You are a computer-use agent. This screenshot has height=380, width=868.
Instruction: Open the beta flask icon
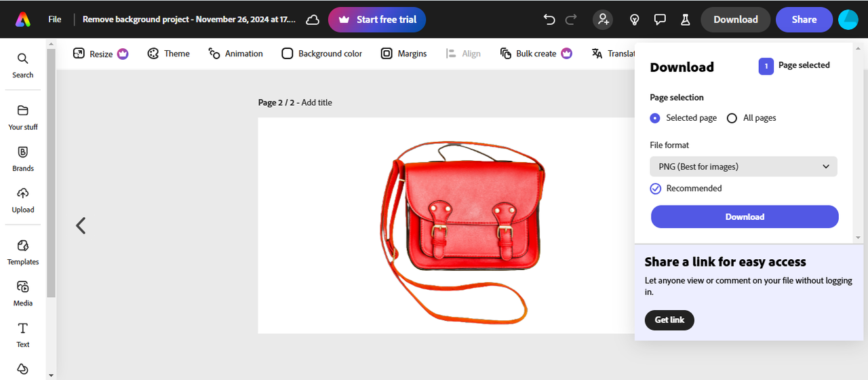point(685,20)
